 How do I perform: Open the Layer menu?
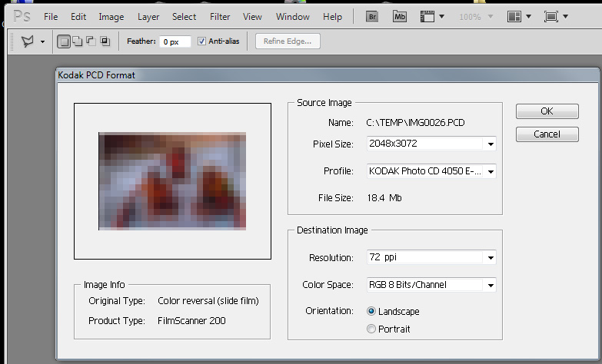click(x=148, y=17)
